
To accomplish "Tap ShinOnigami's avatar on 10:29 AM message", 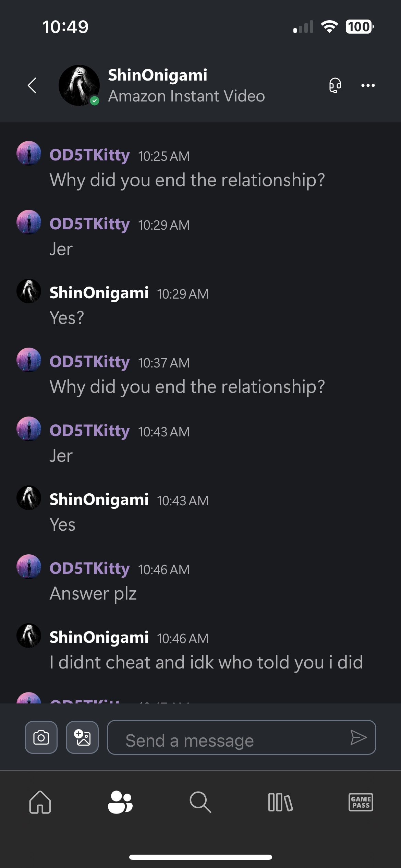I will [x=29, y=291].
